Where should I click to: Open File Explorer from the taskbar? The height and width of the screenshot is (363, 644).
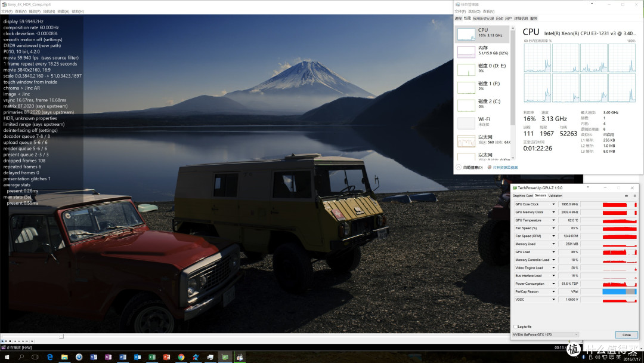click(x=64, y=357)
